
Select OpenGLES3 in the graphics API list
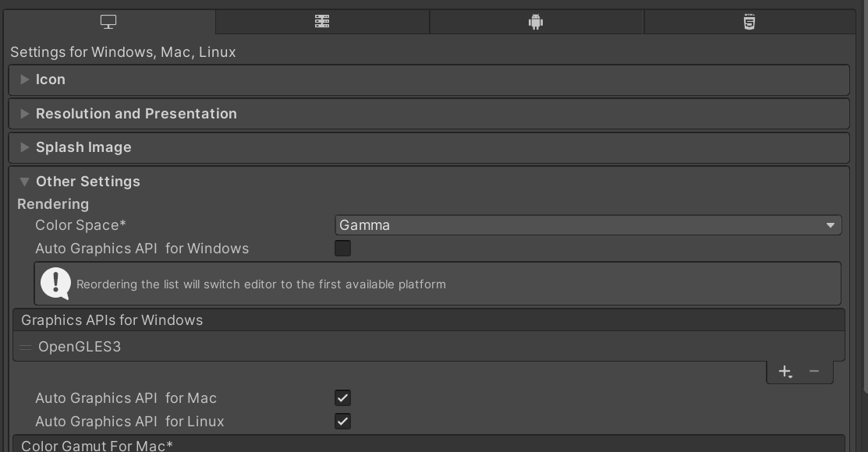point(429,347)
